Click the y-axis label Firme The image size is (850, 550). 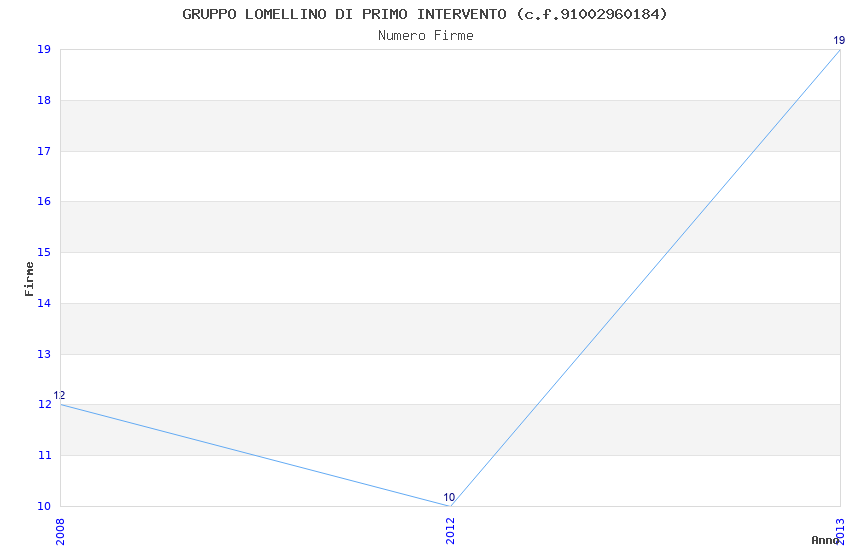click(x=29, y=279)
